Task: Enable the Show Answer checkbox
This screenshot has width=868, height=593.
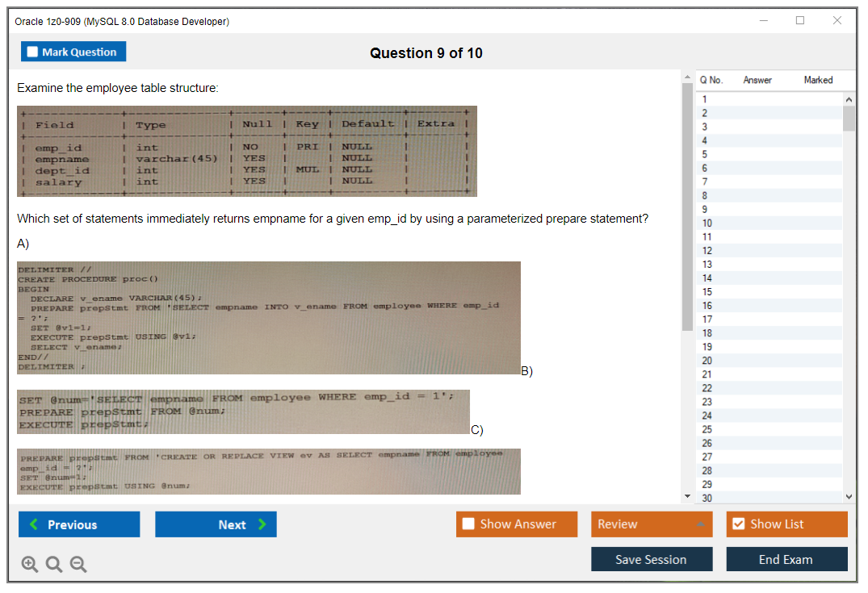Action: pyautogui.click(x=468, y=524)
